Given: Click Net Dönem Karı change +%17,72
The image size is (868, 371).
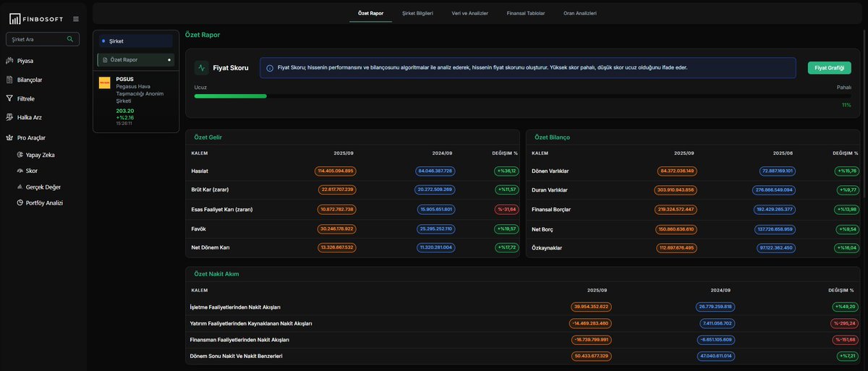Looking at the screenshot, I should click(506, 247).
